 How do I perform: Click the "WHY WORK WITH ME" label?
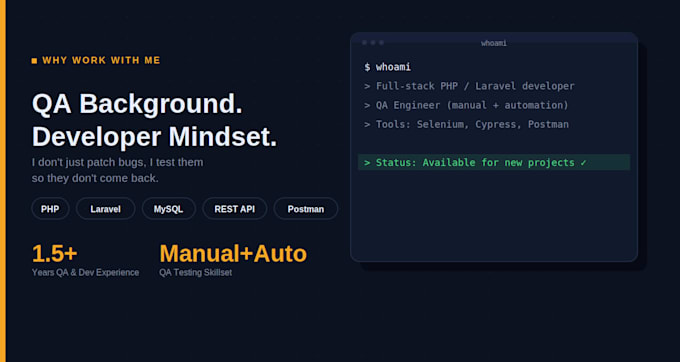pyautogui.click(x=101, y=60)
